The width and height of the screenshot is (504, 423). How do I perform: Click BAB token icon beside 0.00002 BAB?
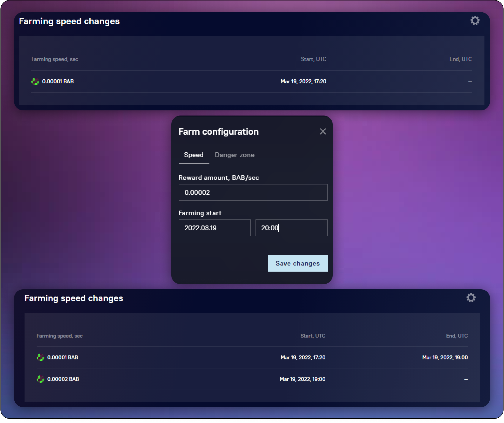click(x=40, y=379)
